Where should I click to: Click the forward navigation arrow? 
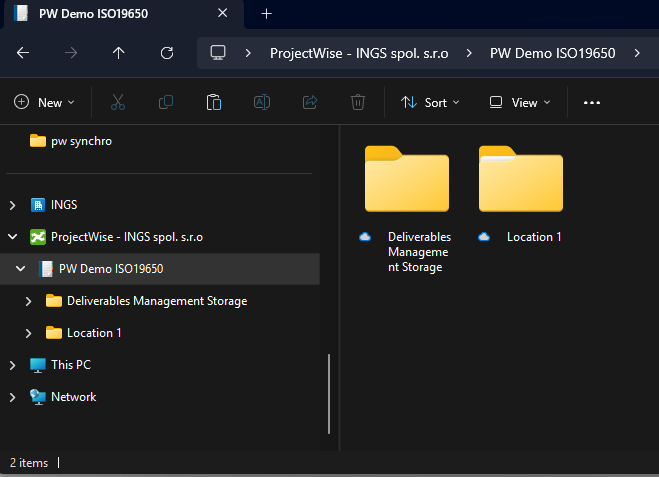[x=71, y=53]
